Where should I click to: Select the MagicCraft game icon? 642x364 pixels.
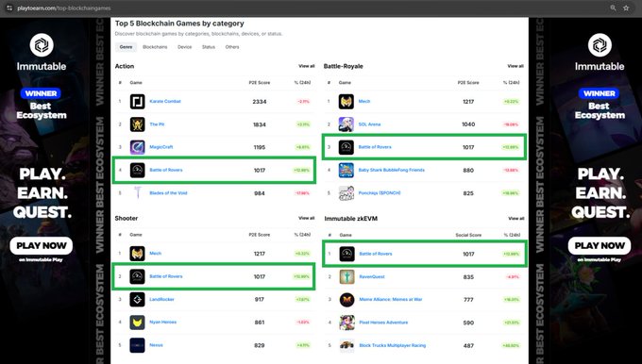(x=138, y=147)
